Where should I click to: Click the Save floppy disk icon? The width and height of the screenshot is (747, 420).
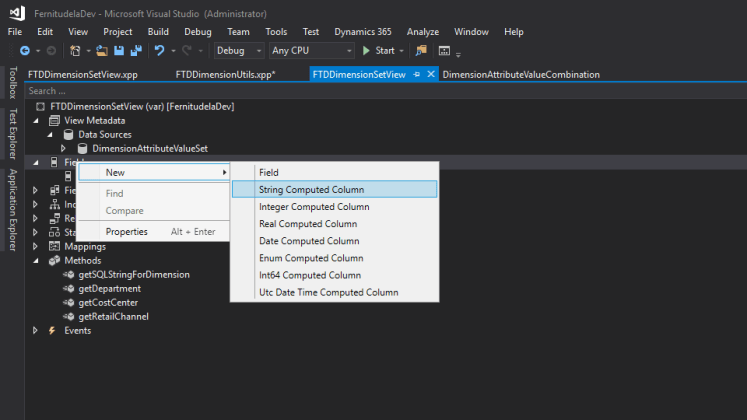pyautogui.click(x=119, y=50)
